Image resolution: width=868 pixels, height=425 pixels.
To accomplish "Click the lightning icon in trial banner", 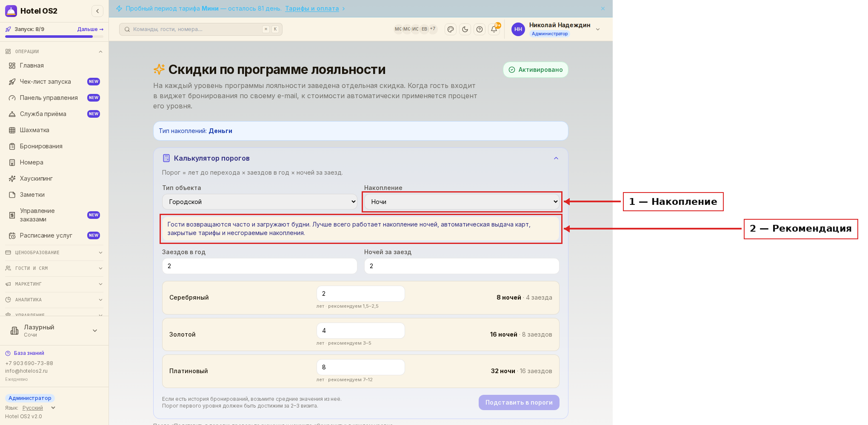I will (x=119, y=8).
